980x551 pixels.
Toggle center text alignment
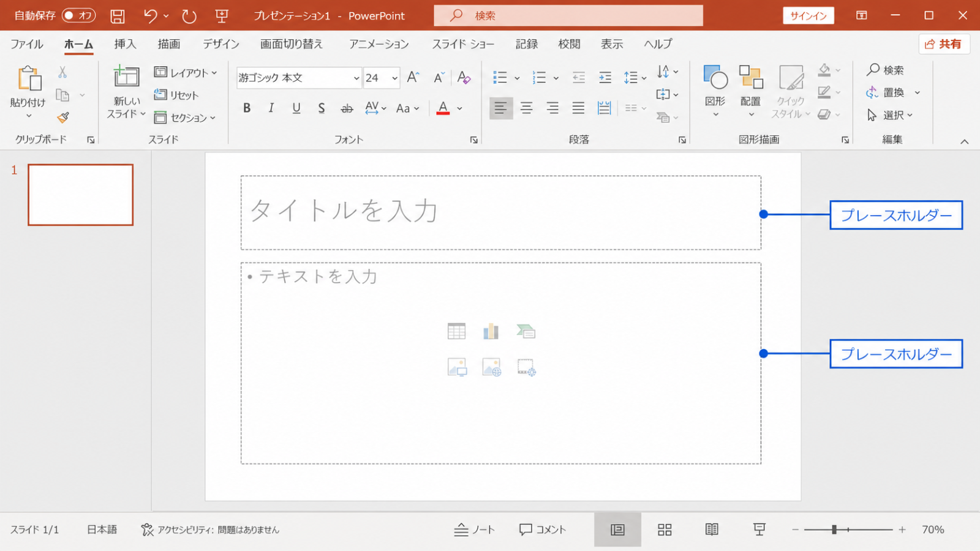526,108
